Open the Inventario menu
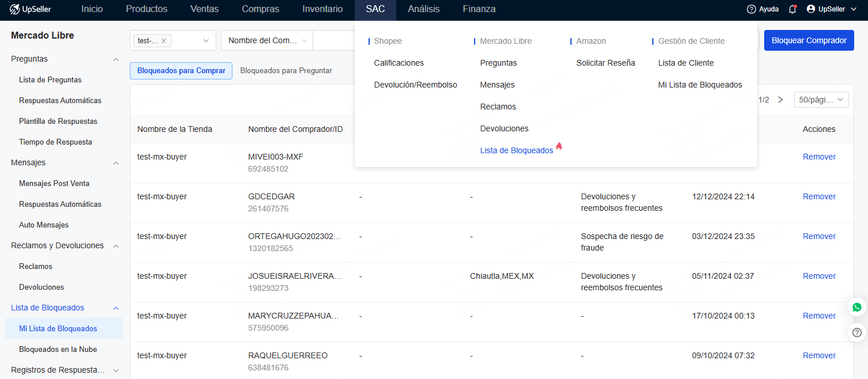Image resolution: width=868 pixels, height=379 pixels. [322, 9]
